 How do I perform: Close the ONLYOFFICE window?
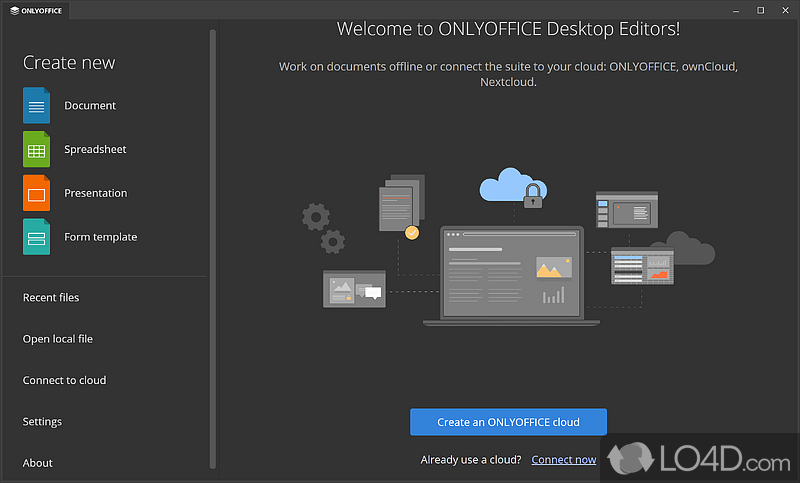(785, 10)
